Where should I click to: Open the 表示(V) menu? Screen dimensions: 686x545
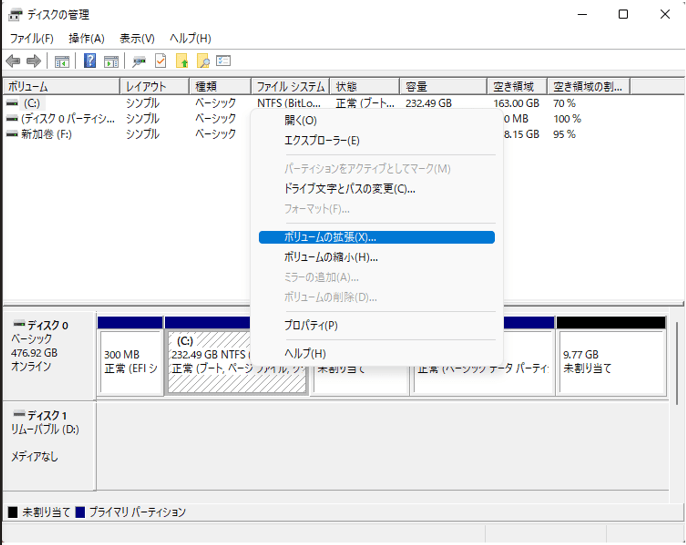pos(137,38)
